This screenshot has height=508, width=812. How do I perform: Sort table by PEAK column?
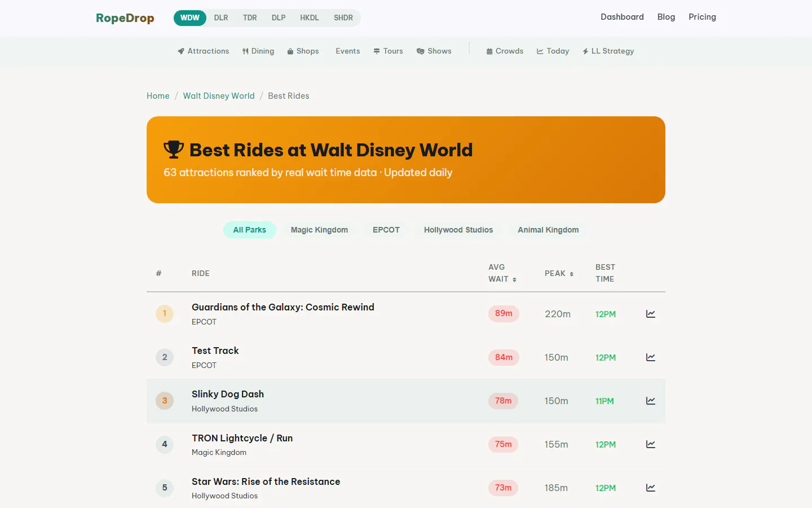coord(559,273)
